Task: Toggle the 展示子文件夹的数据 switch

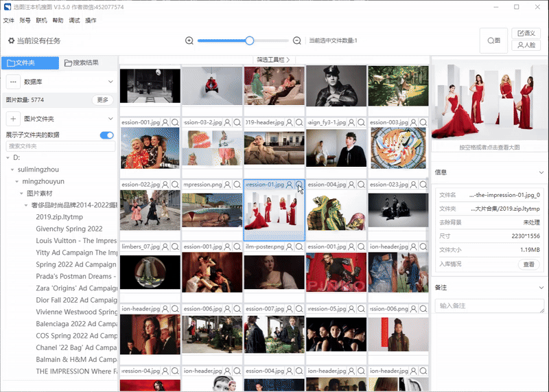Action: (x=106, y=135)
